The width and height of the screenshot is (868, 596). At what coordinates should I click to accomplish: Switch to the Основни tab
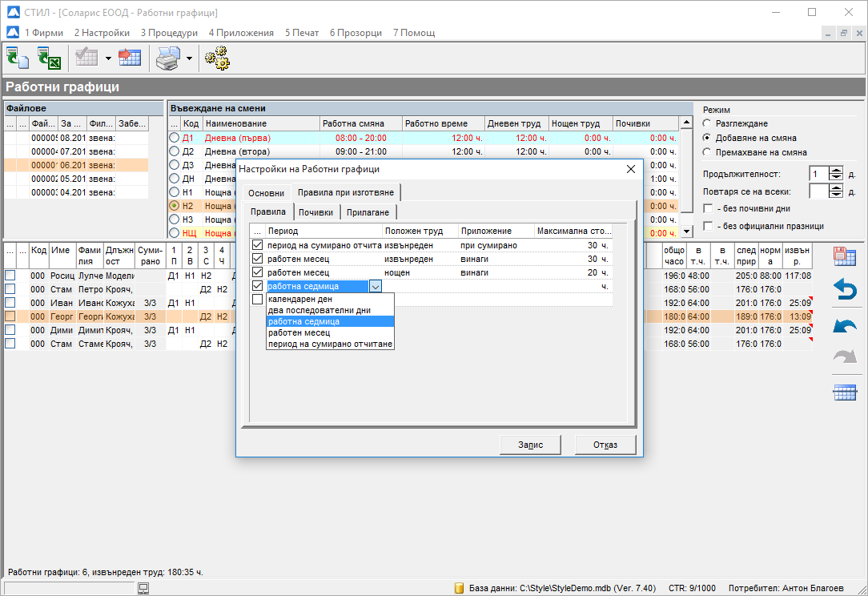[267, 193]
